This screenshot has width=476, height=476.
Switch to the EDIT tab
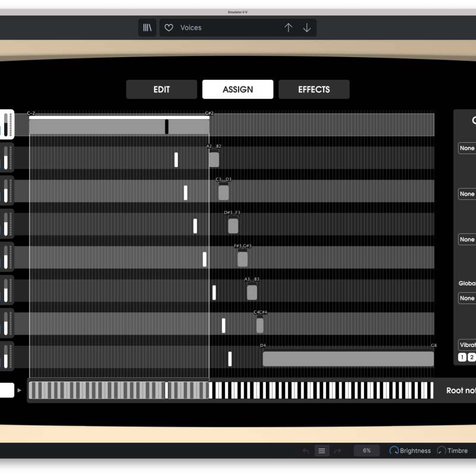(x=161, y=89)
